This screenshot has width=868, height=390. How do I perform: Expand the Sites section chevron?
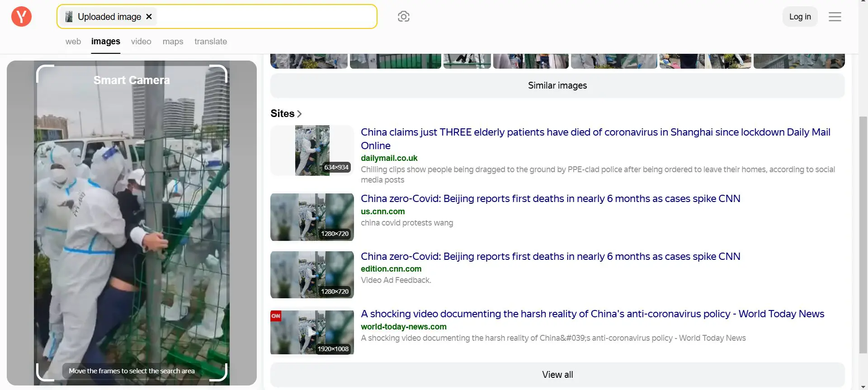click(x=299, y=114)
